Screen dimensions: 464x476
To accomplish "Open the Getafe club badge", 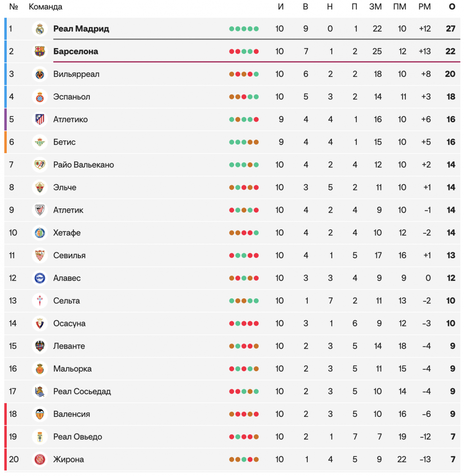I will point(40,233).
